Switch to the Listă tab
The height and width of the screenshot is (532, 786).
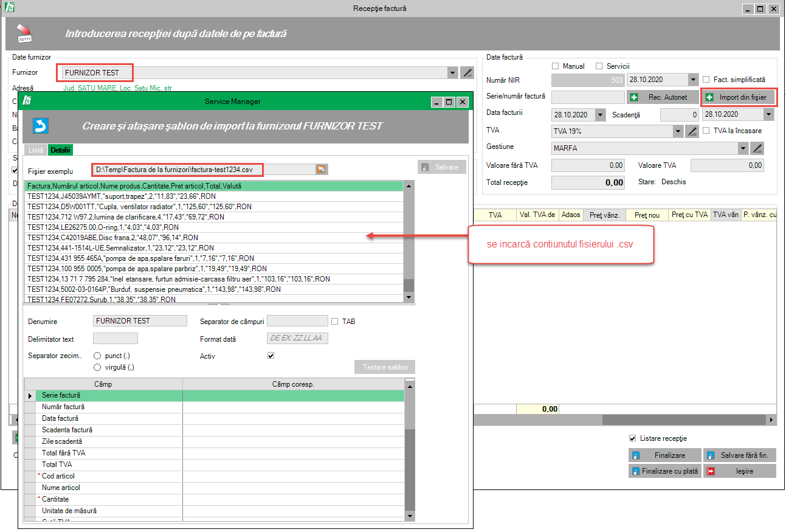tap(36, 150)
